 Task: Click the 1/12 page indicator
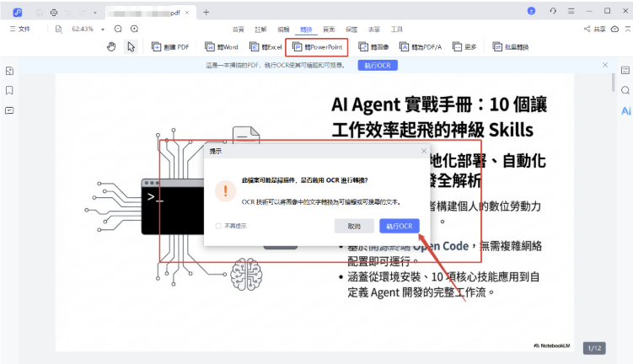coord(594,348)
